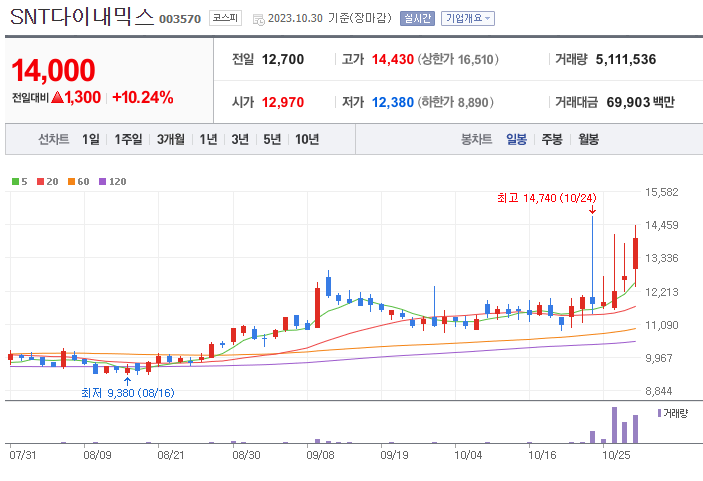The image size is (703, 481).
Task: Select the 1년 line chart tab
Action: point(208,139)
